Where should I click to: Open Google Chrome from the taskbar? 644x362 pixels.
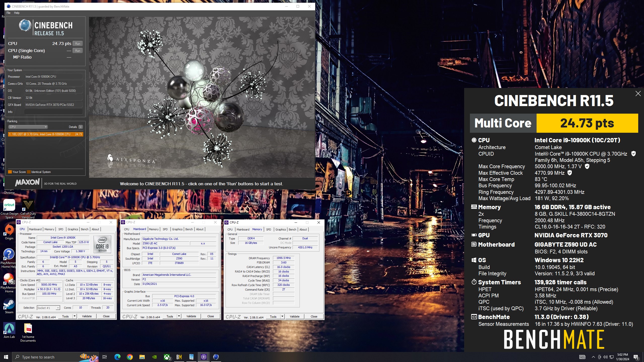click(130, 357)
